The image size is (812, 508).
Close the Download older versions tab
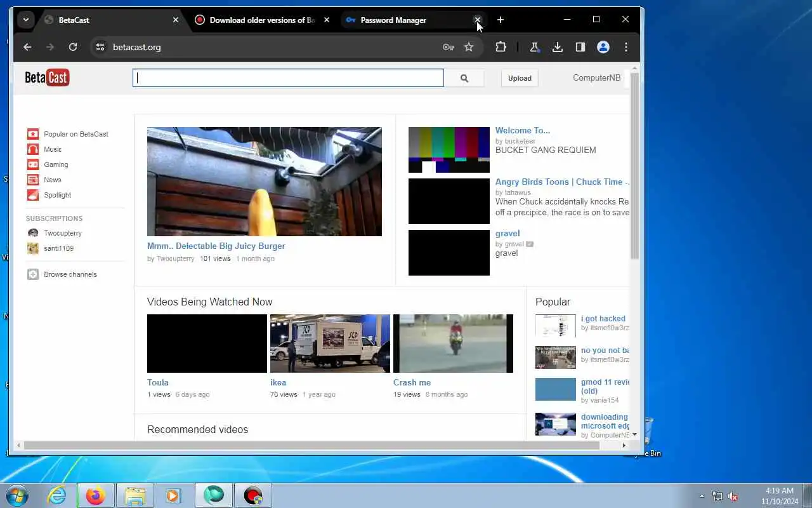pyautogui.click(x=327, y=20)
